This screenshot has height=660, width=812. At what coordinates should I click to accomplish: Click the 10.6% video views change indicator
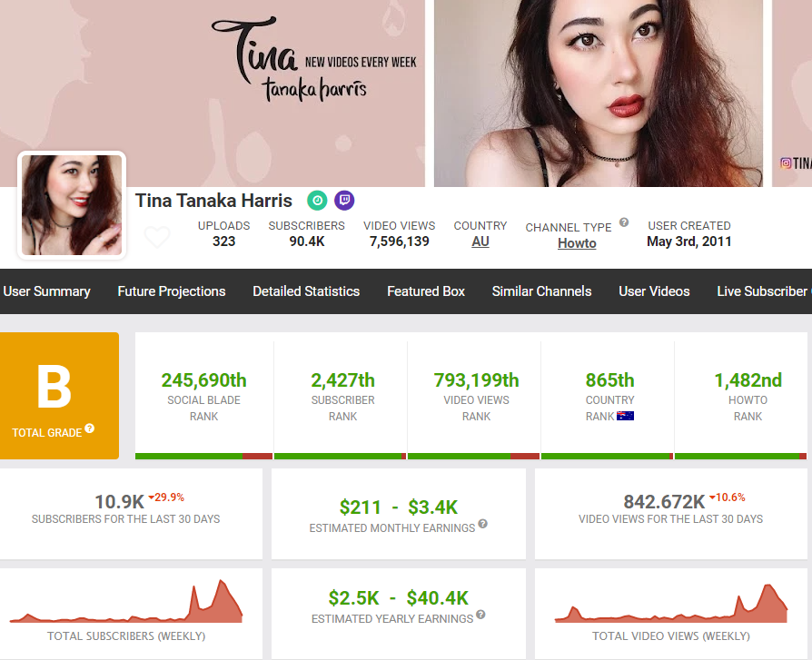[x=727, y=497]
